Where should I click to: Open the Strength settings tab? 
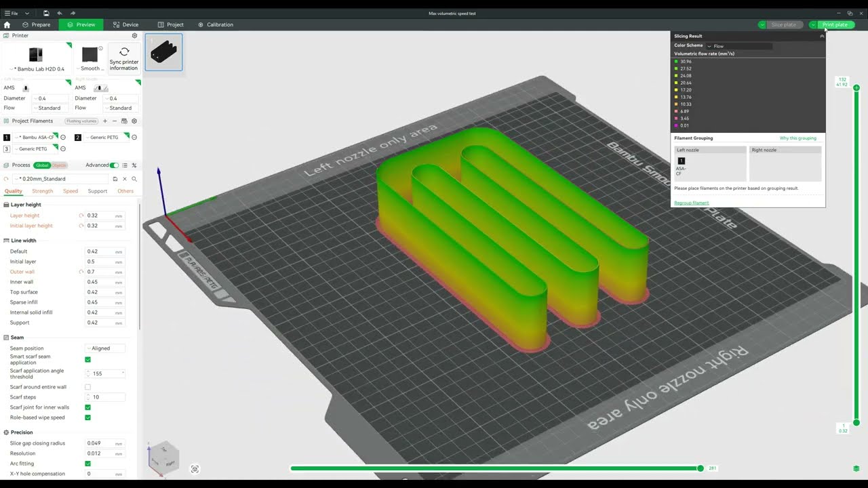point(43,191)
